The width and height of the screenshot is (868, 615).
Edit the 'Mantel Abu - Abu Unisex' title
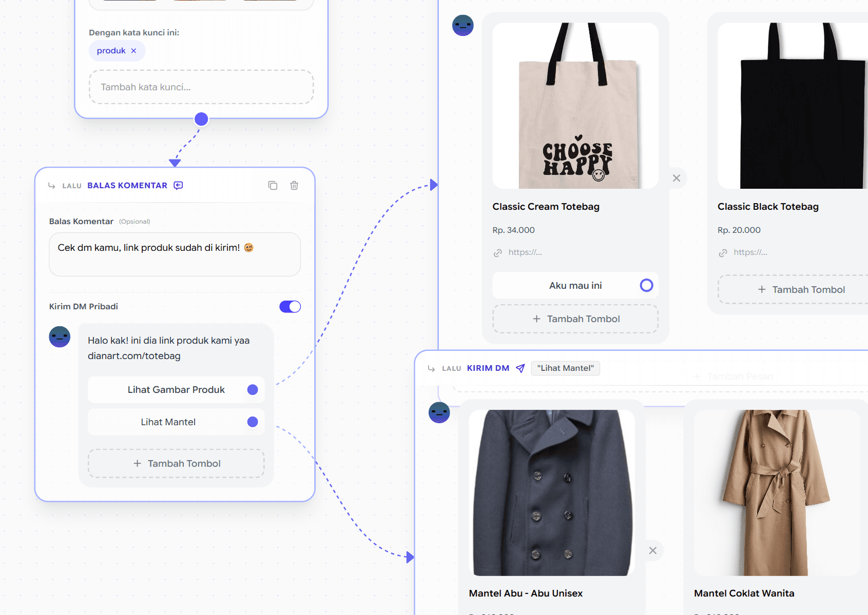point(526,593)
